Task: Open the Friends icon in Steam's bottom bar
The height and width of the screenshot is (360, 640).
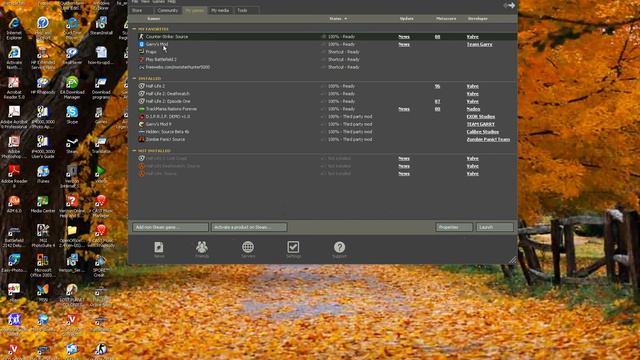Action: click(x=202, y=247)
